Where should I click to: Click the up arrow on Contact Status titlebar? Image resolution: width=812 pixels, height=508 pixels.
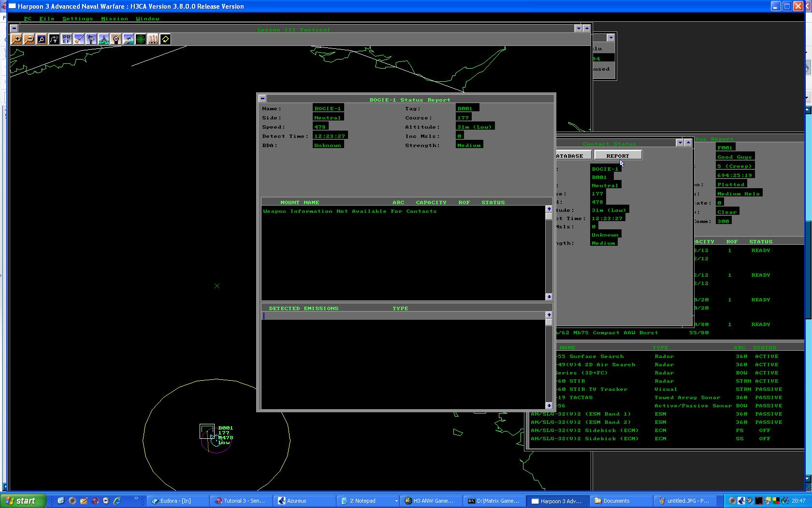click(x=688, y=143)
